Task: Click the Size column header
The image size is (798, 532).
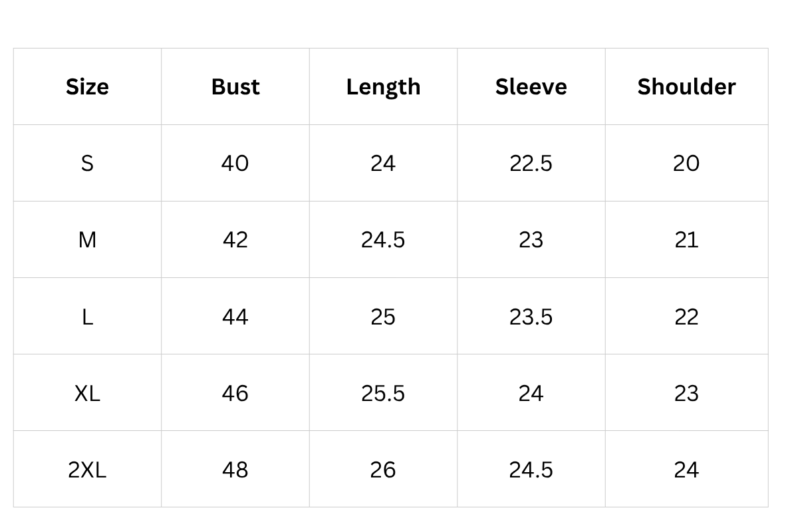Action: pyautogui.click(x=87, y=87)
